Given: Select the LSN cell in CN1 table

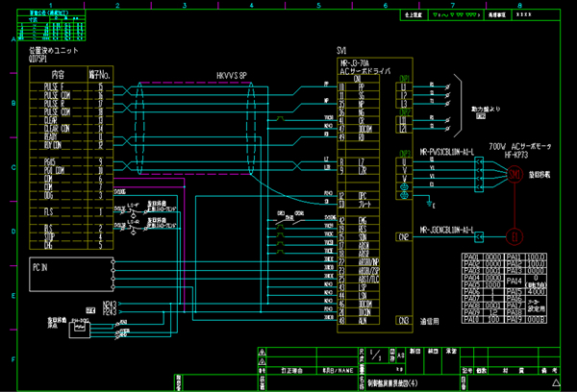Looking at the screenshot, I should (363, 296).
